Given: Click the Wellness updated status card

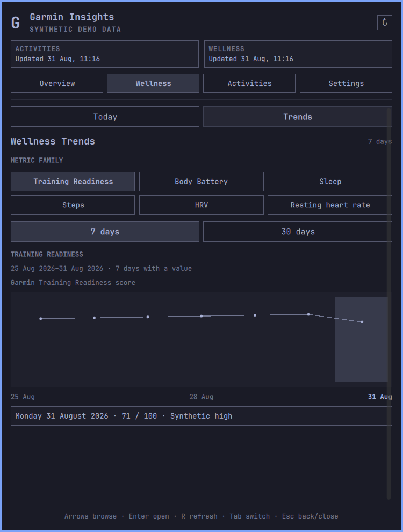Looking at the screenshot, I should (298, 54).
